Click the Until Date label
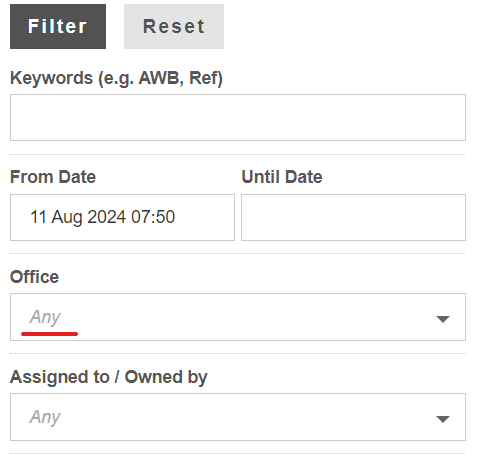 pos(282,177)
